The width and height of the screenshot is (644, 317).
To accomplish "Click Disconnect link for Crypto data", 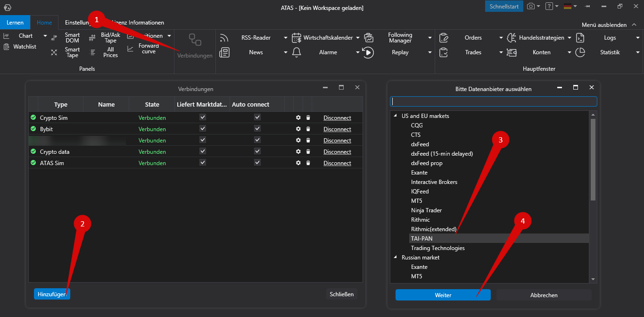I will [x=337, y=152].
